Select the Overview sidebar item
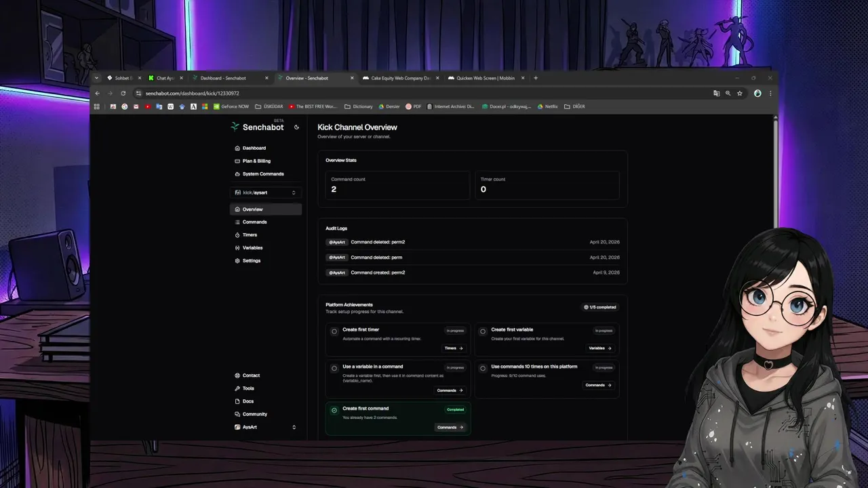 pyautogui.click(x=266, y=209)
